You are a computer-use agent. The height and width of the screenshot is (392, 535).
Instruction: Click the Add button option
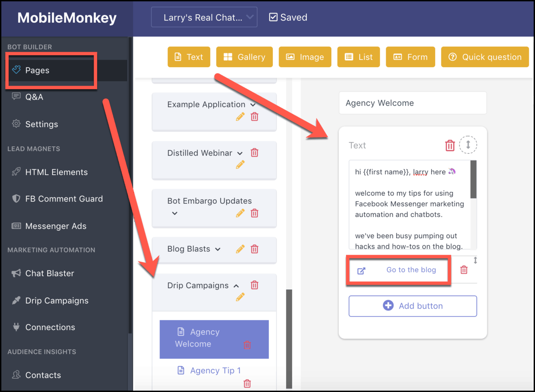pos(413,306)
